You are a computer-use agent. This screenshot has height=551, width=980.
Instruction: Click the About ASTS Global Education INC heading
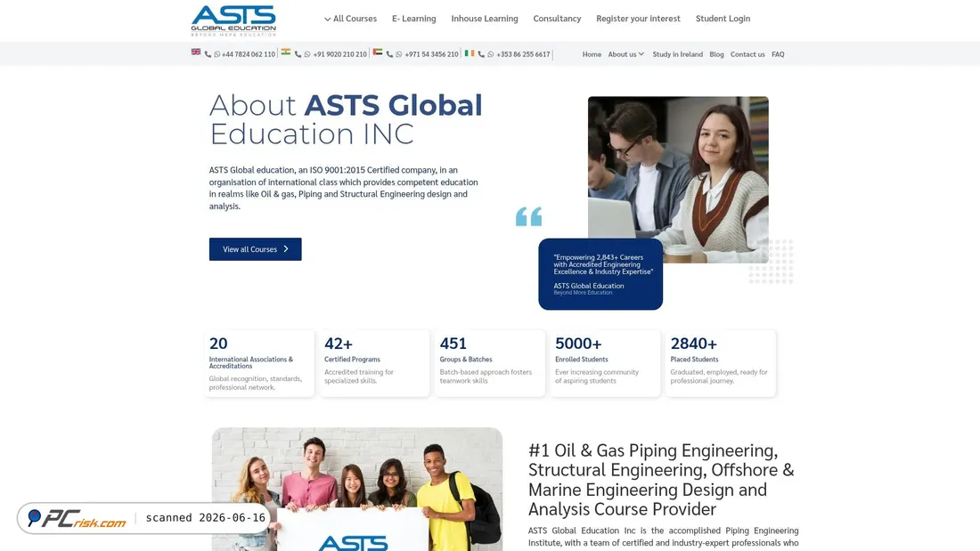pos(346,119)
